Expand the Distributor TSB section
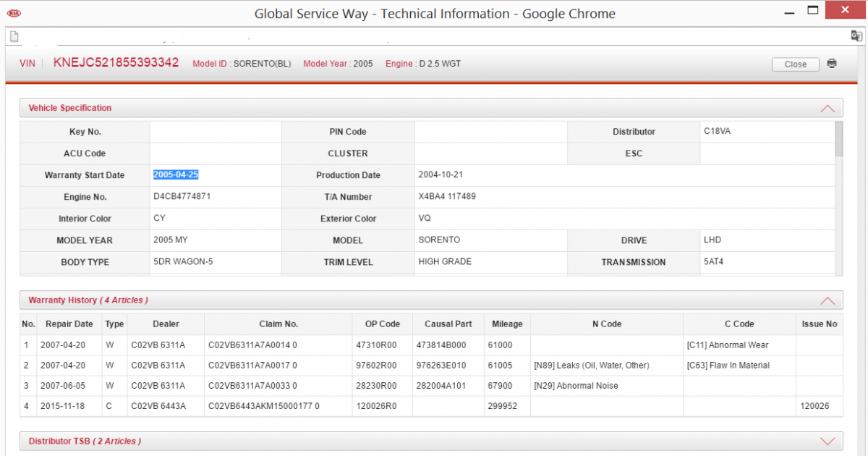The width and height of the screenshot is (868, 456). click(827, 441)
